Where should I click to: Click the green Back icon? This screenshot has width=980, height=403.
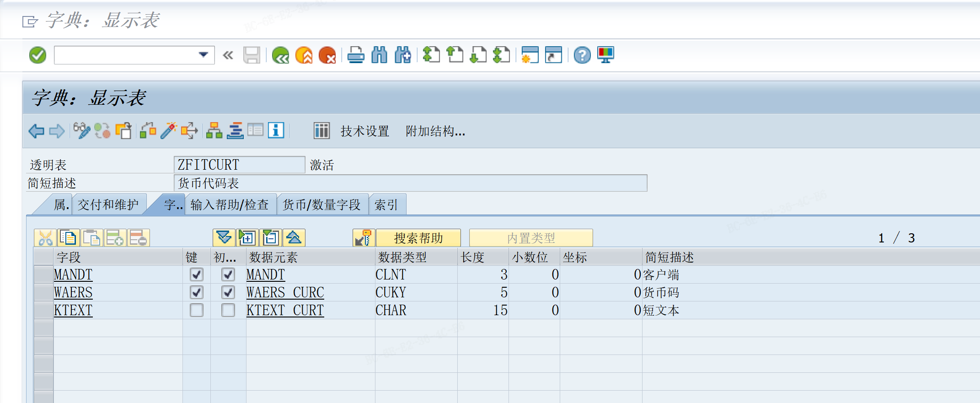(280, 55)
